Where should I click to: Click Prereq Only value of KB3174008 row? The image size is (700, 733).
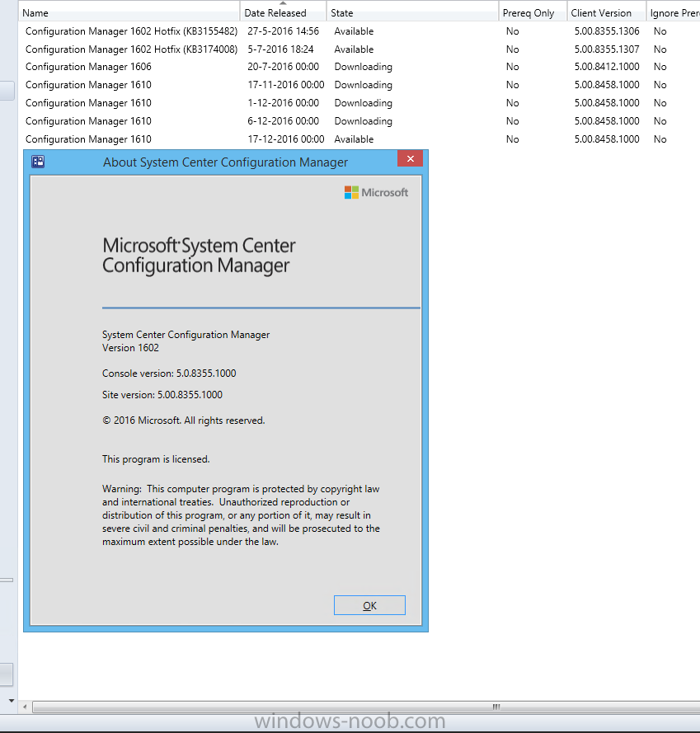pyautogui.click(x=513, y=49)
